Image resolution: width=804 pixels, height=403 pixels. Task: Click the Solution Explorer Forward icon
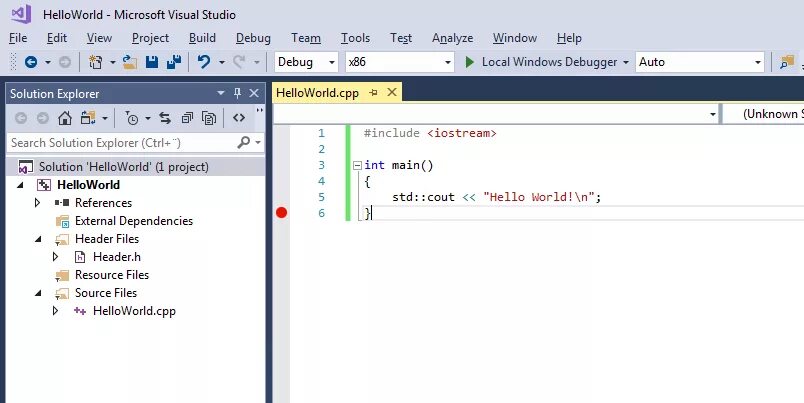[43, 118]
